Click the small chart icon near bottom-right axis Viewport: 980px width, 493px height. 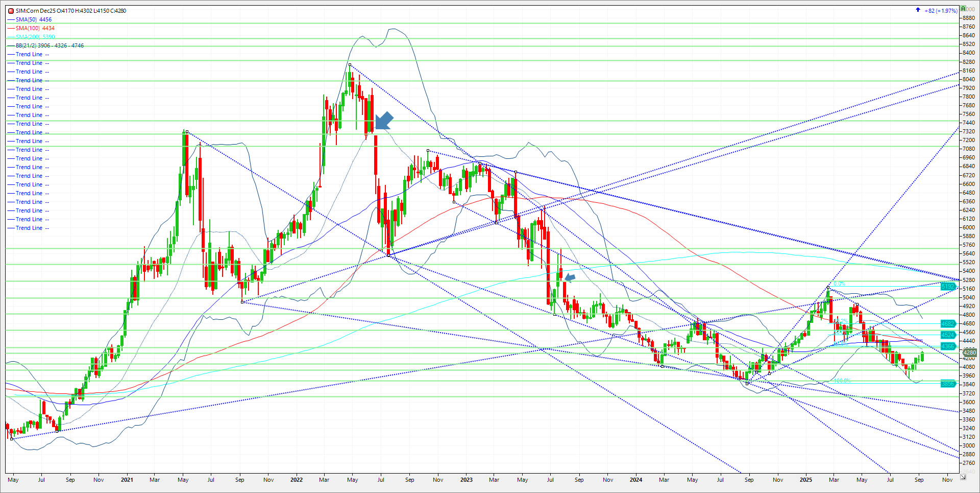964,476
